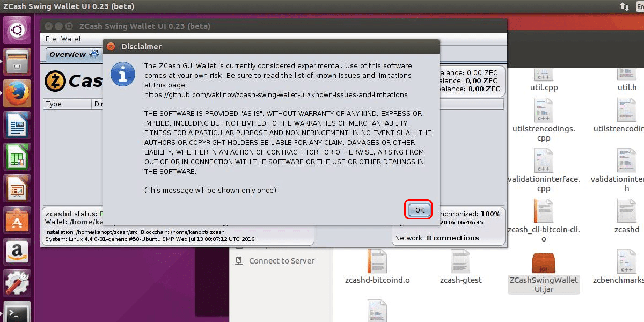Launch Firefox from the dock
The width and height of the screenshot is (644, 322).
(x=18, y=93)
